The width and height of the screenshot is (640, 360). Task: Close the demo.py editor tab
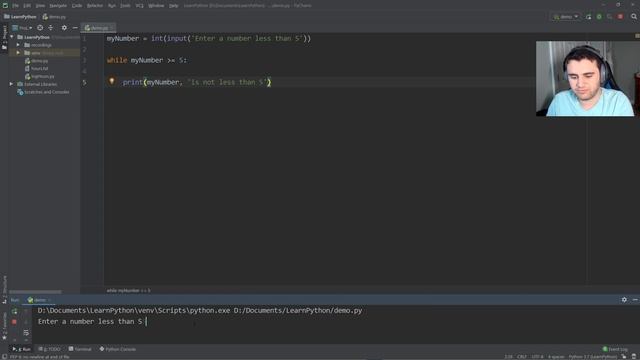(x=112, y=28)
